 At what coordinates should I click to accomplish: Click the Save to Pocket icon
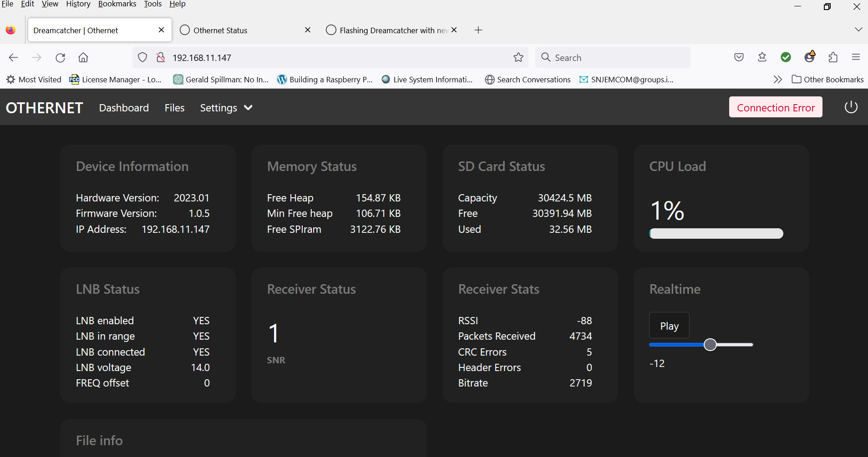tap(739, 57)
